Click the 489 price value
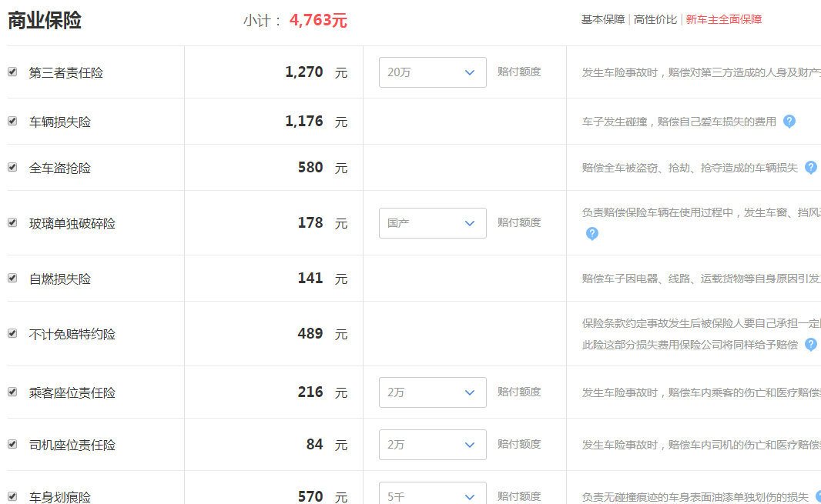Viewport: 821px width, 504px height. click(310, 333)
